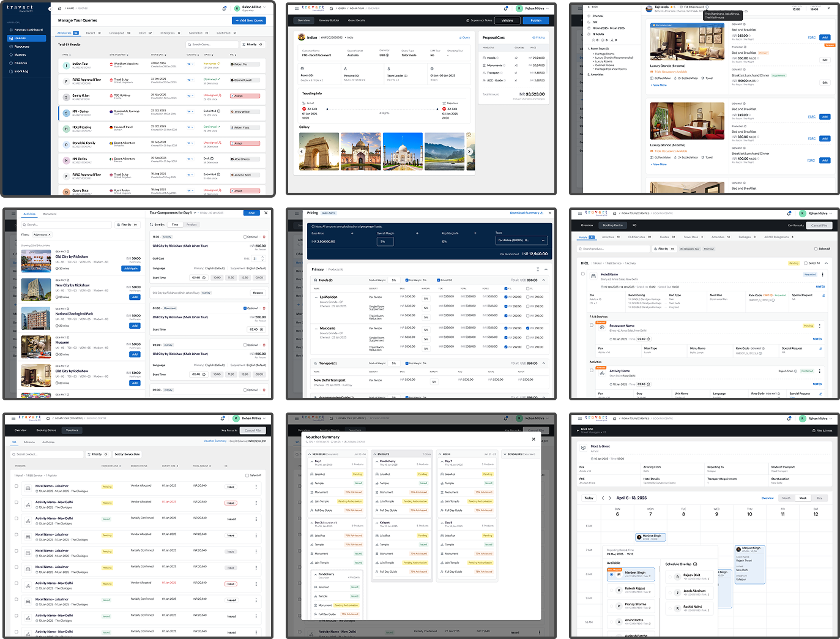Open clock picker in 11:30 activity start time
The image size is (840, 639).
coord(204,278)
